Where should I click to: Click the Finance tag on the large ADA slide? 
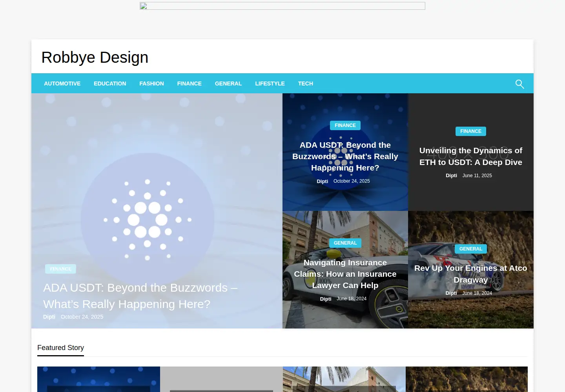point(60,269)
